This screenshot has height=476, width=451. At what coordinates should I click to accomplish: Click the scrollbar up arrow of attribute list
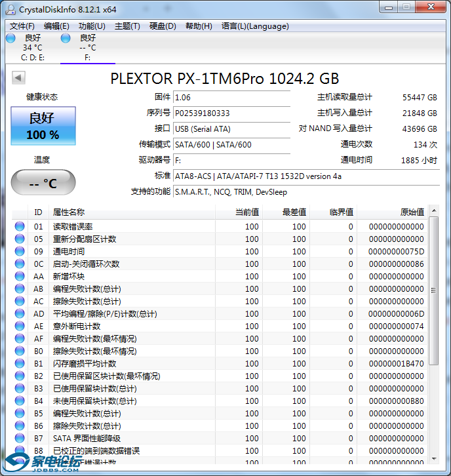click(434, 210)
